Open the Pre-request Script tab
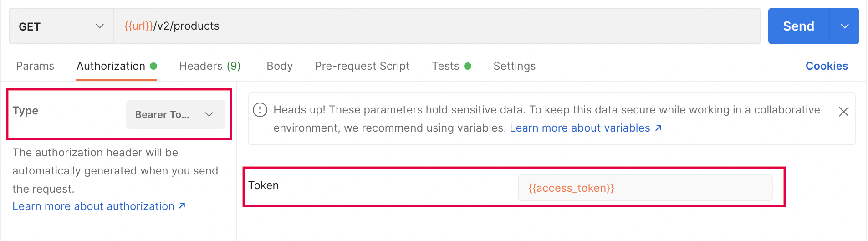 (x=362, y=66)
